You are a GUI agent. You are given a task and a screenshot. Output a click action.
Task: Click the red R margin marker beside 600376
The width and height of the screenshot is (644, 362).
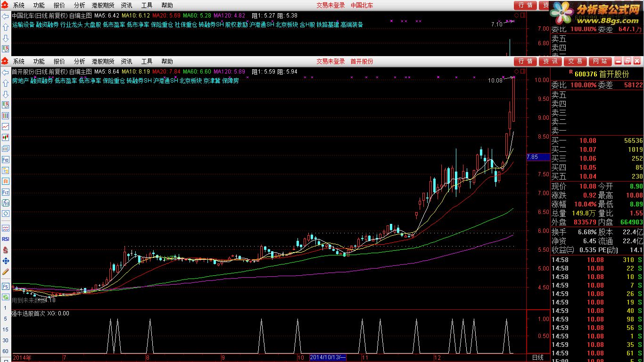click(571, 73)
